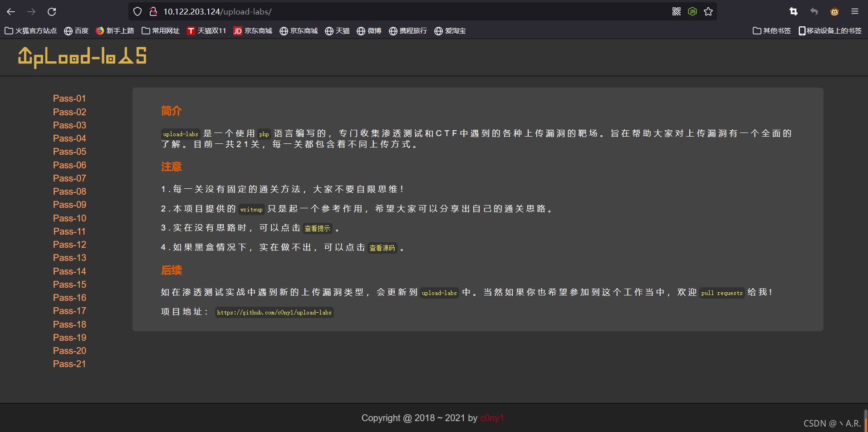Screen dimensions: 868x432
Task: Click the undo arrow toolbar icon
Action: (814, 12)
